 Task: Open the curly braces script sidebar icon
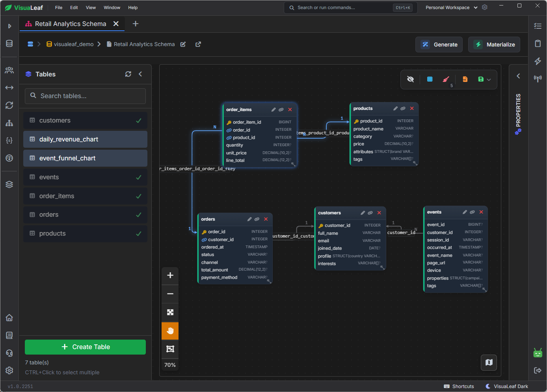(9, 140)
